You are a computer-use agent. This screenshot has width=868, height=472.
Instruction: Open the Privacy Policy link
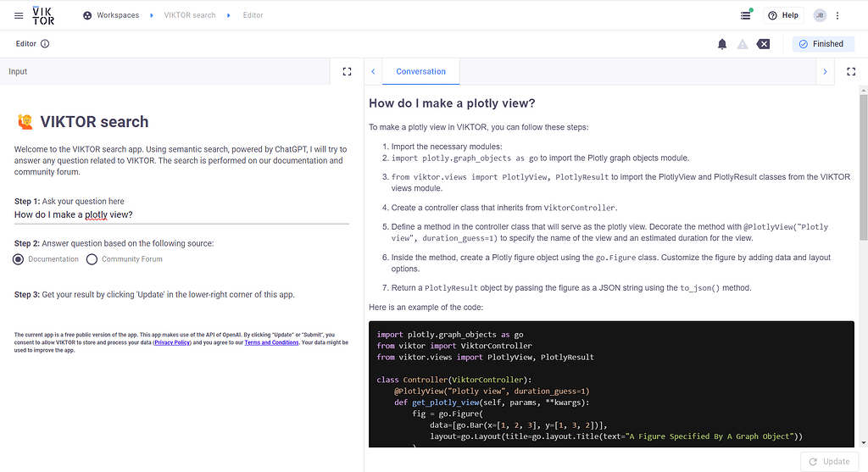click(172, 342)
